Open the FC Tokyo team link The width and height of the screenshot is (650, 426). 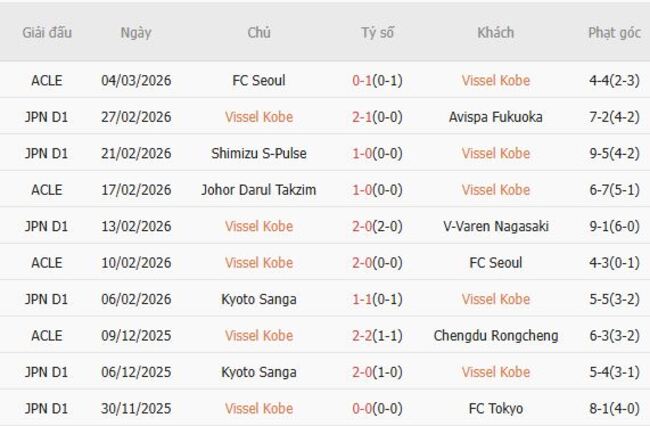496,408
